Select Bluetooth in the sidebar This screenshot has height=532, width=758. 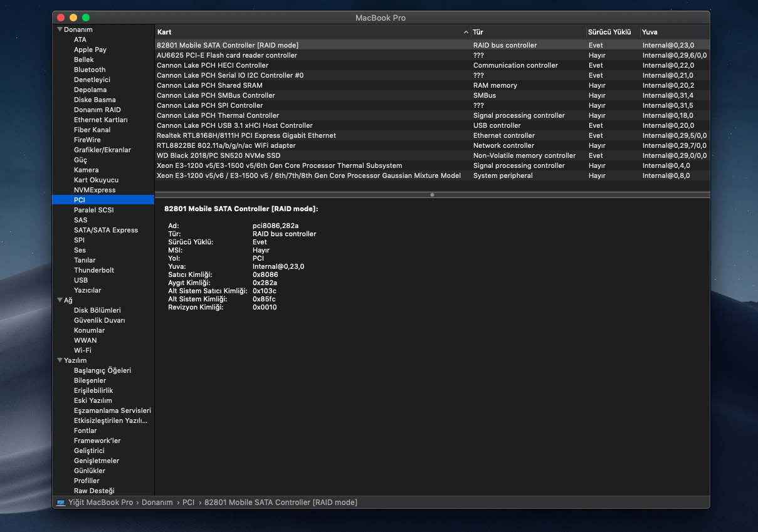[x=90, y=70]
